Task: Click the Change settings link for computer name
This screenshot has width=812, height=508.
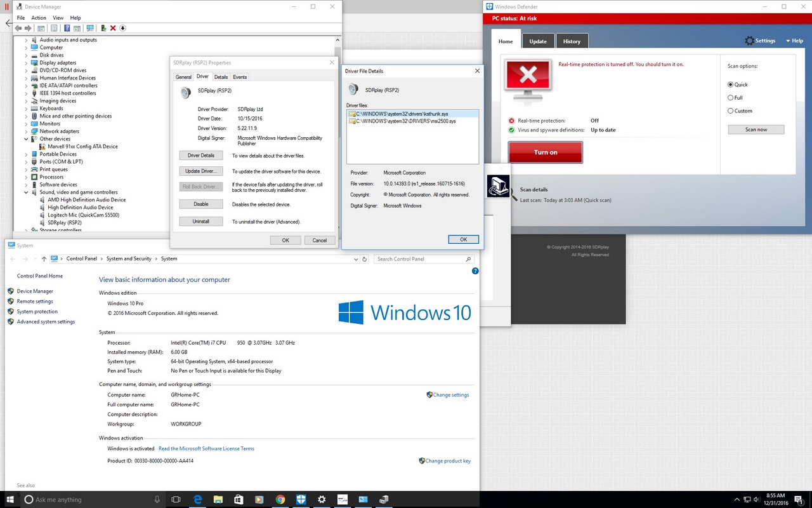Action: coord(451,395)
